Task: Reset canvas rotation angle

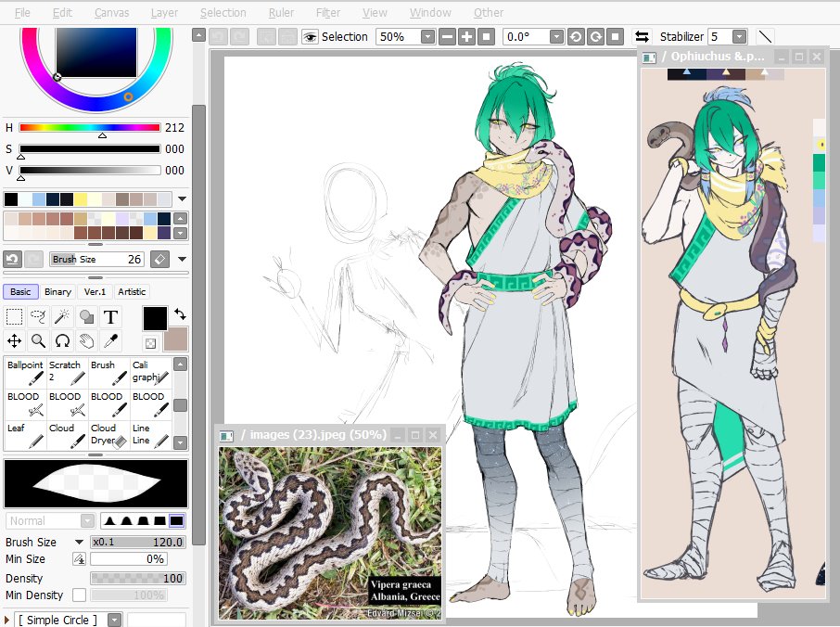Action: 615,37
